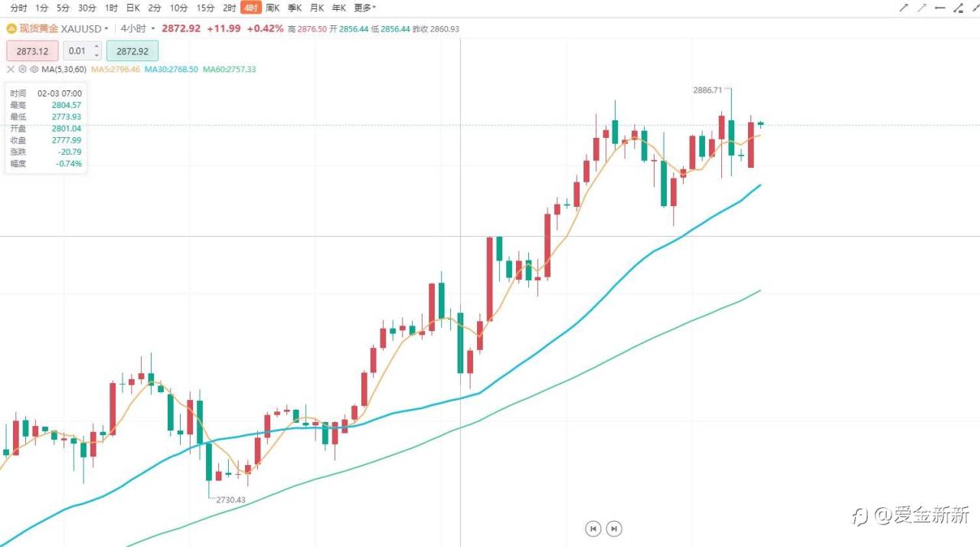Open the 4小时 period dropdown
980x547 pixels.
click(x=136, y=28)
